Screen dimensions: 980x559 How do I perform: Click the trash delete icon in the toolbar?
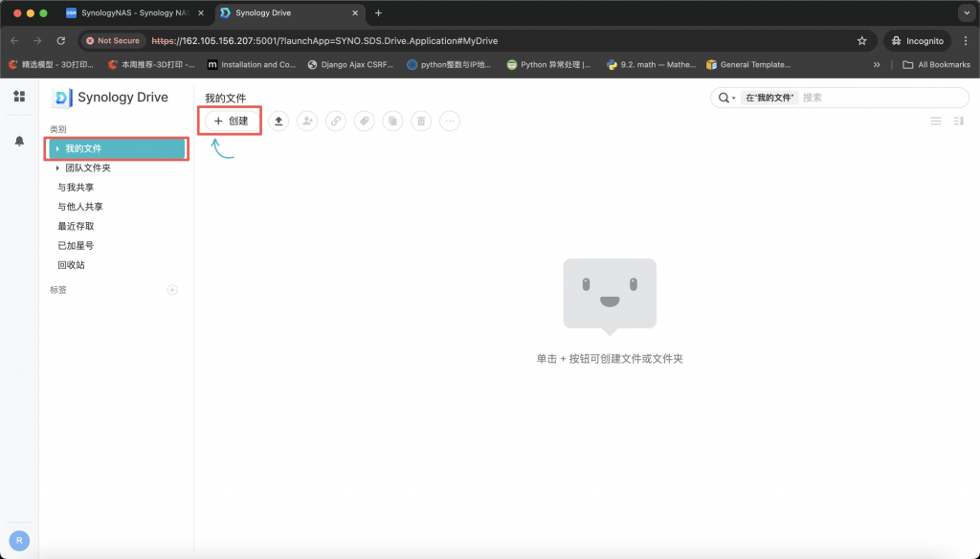pyautogui.click(x=421, y=121)
